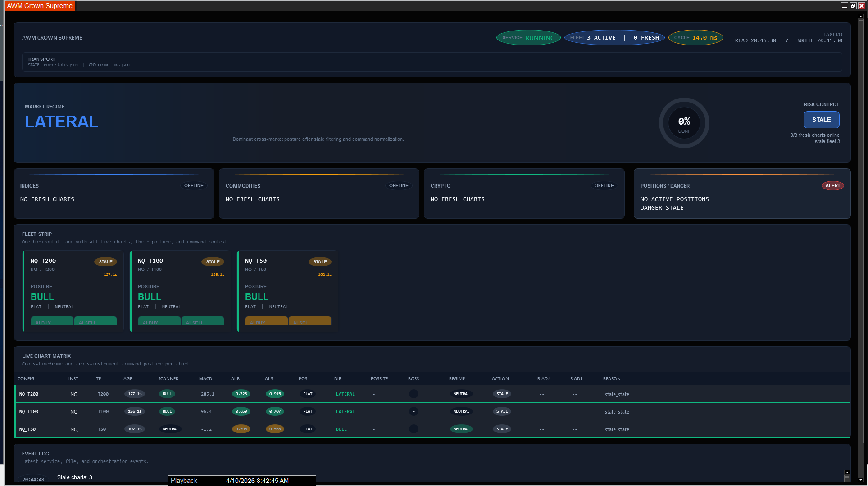The height and width of the screenshot is (486, 868).
Task: Click the STALE badge on NQ_T200 card
Action: tap(105, 261)
